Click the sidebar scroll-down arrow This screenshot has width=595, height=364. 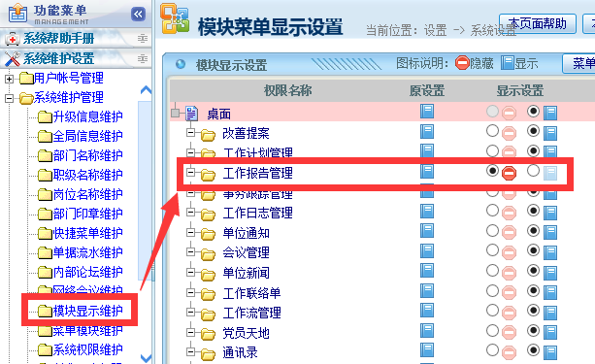147,358
